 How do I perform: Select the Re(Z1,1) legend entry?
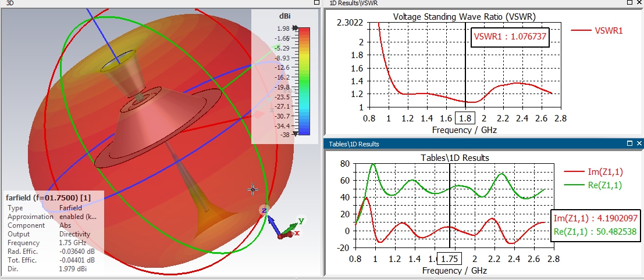tap(594, 185)
